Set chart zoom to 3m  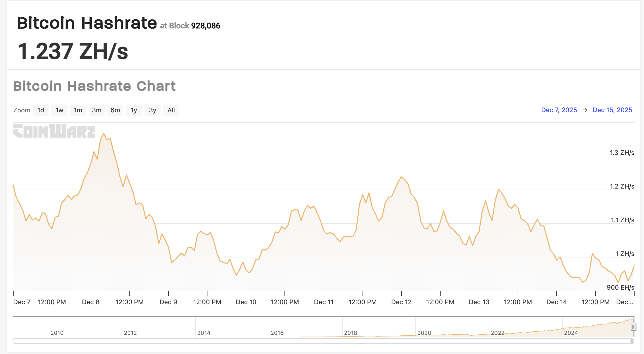tap(96, 110)
